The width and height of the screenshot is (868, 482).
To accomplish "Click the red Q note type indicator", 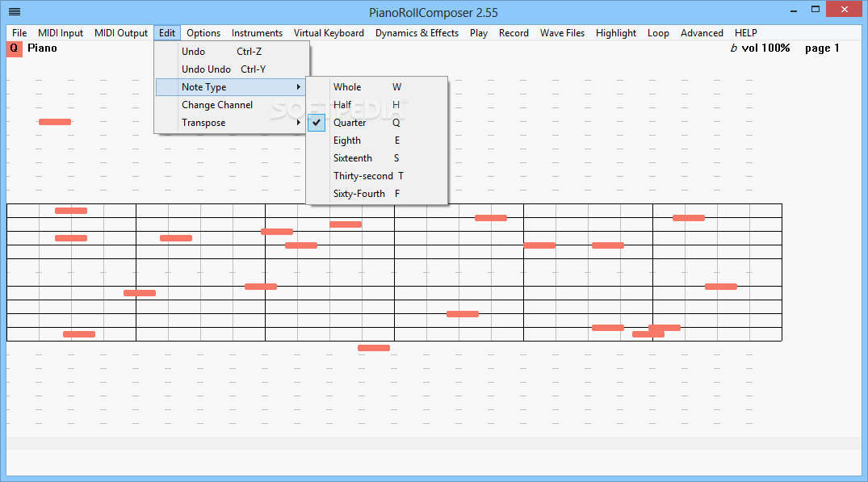I will click(x=14, y=48).
